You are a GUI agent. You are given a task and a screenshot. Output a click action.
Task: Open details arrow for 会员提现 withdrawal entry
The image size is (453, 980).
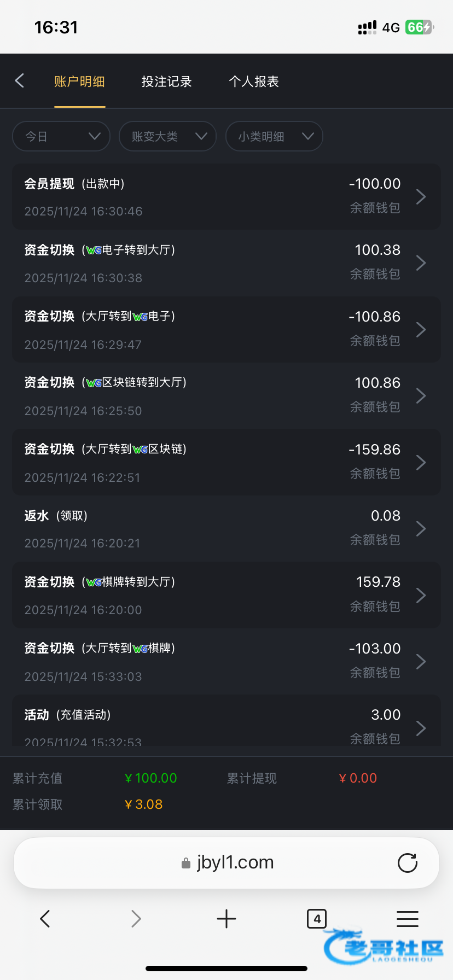click(421, 197)
